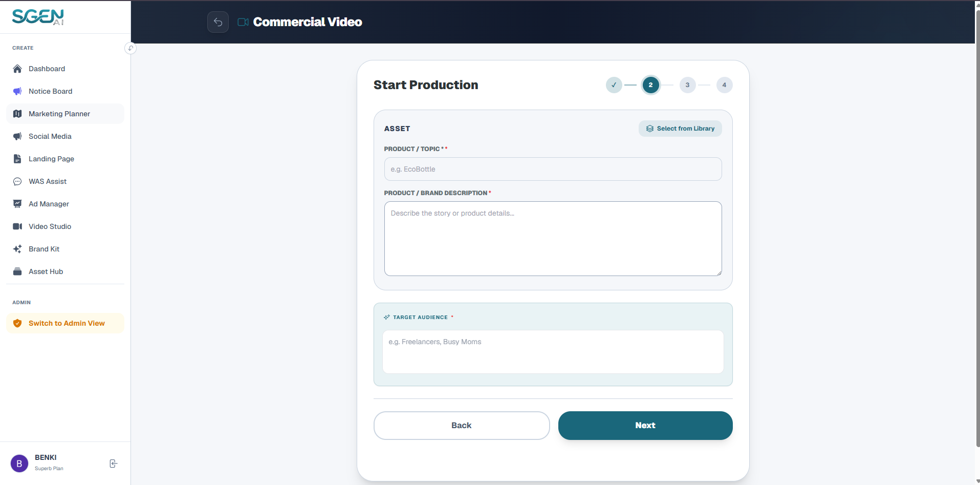This screenshot has height=485, width=980.
Task: Click the Superb Plan label
Action: pos(49,469)
